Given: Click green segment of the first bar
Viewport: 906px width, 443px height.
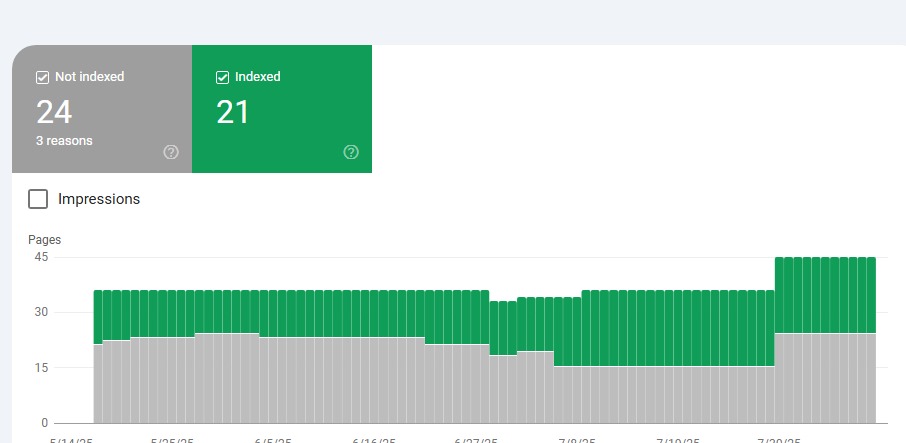Looking at the screenshot, I should (x=98, y=317).
